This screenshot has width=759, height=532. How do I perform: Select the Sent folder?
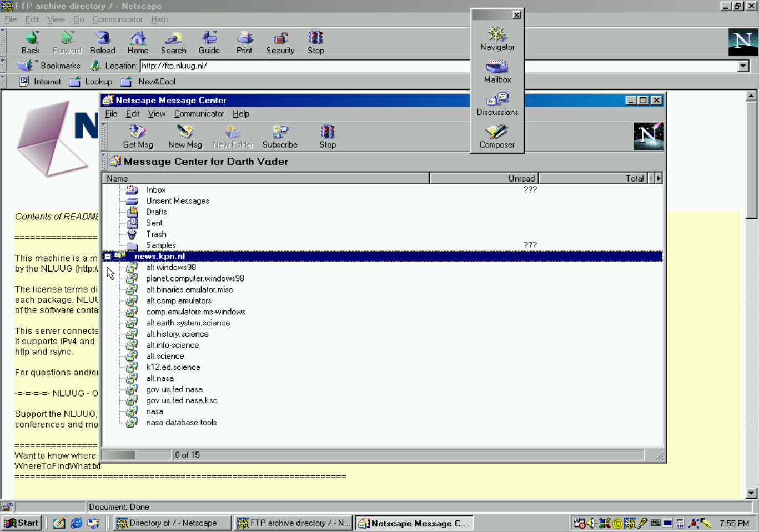154,223
